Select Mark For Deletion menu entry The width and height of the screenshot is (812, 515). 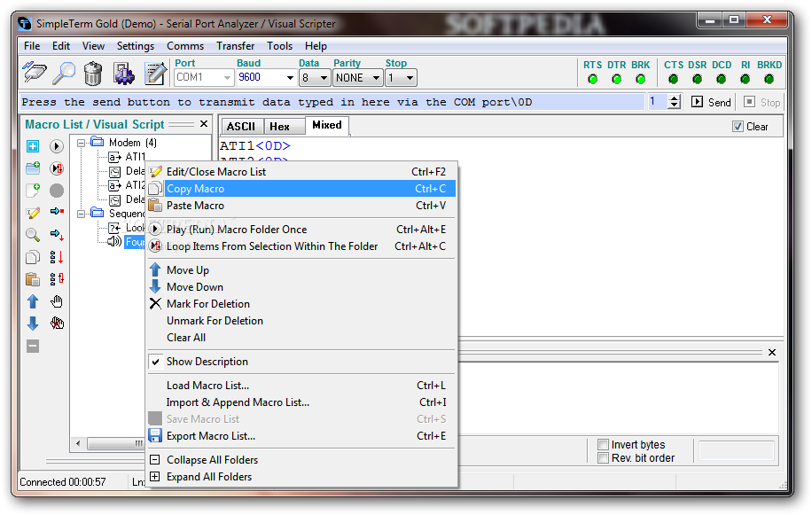(x=301, y=304)
